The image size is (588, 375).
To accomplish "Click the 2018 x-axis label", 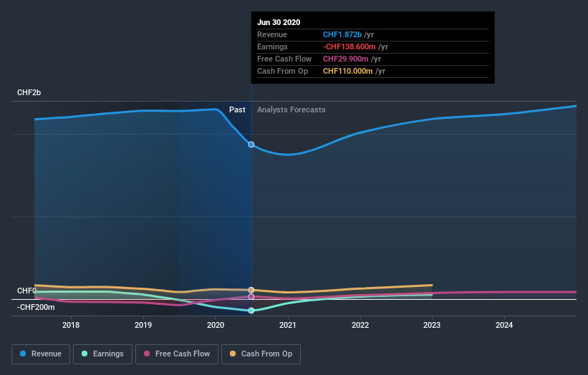I will click(x=71, y=325).
